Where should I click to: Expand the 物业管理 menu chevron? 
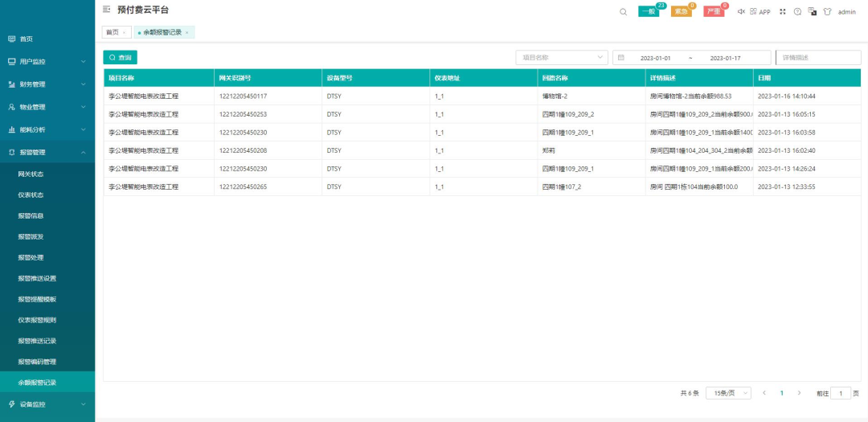point(84,107)
